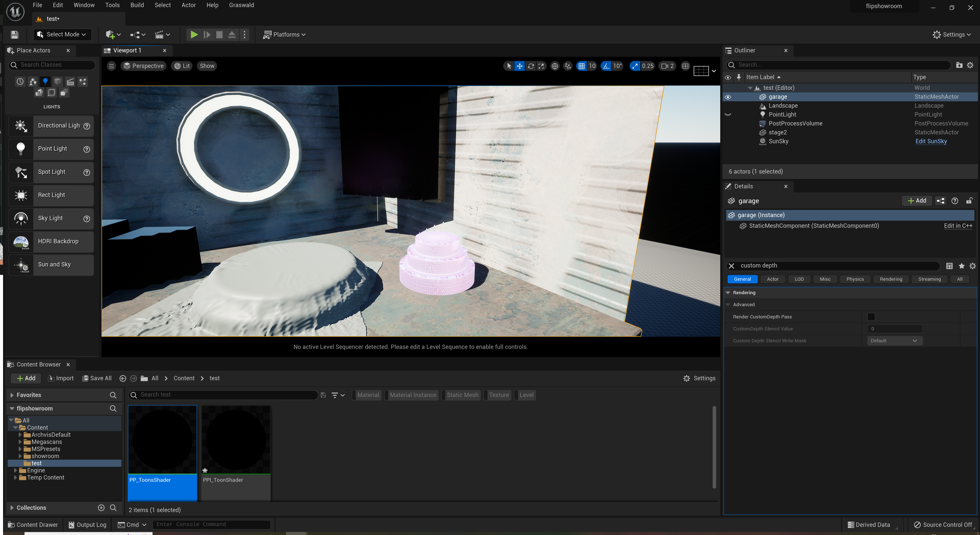Click the Edit SunSky link

[x=931, y=141]
